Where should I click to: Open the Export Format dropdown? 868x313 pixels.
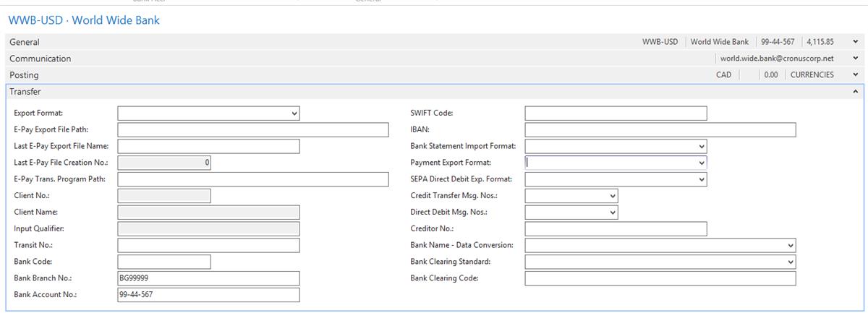pos(294,113)
